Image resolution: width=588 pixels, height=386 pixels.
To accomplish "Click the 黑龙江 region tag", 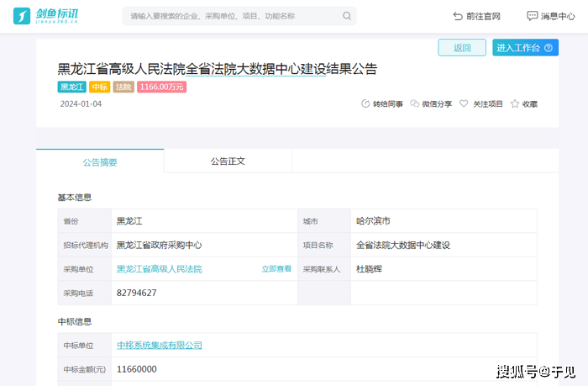I will 72,87.
